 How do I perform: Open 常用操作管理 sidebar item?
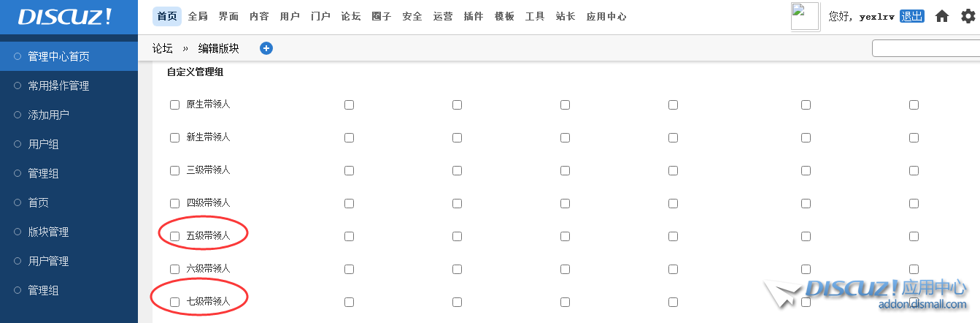58,85
